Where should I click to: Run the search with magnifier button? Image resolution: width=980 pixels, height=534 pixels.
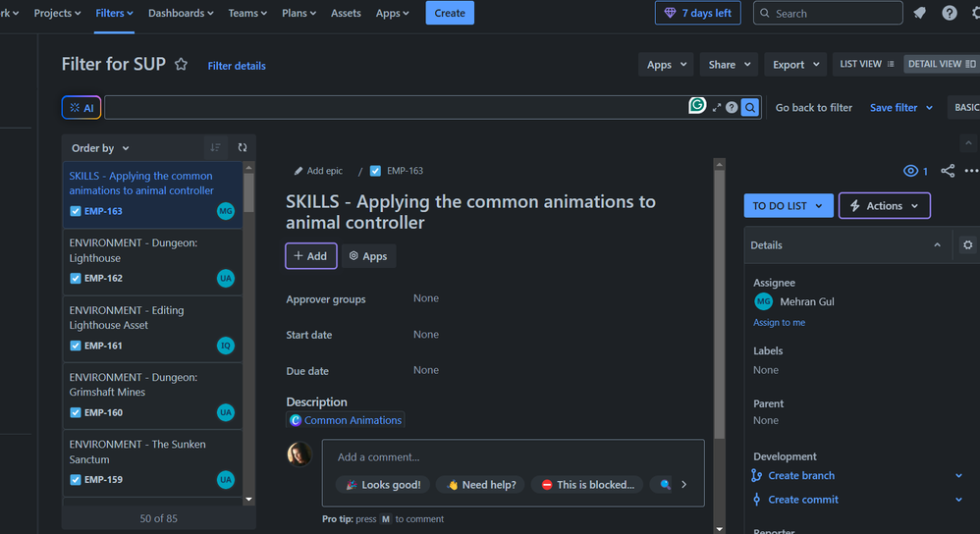[750, 107]
